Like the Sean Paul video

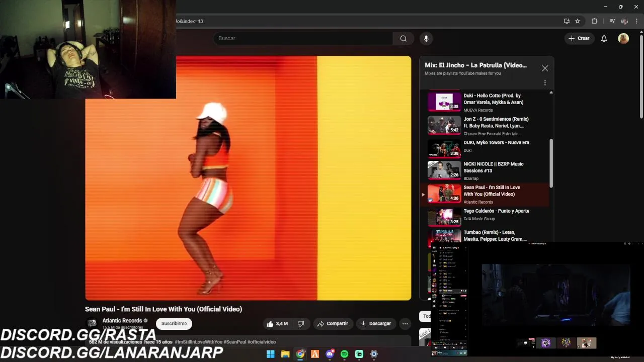pos(277,324)
